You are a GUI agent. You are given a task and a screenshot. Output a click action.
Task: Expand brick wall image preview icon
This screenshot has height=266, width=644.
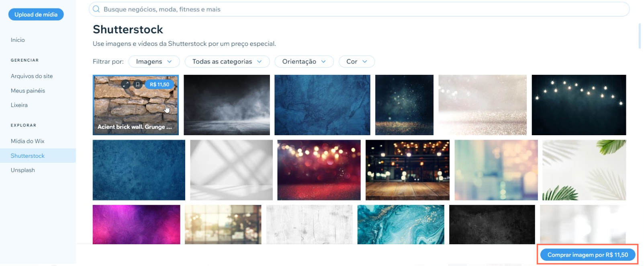tap(126, 85)
